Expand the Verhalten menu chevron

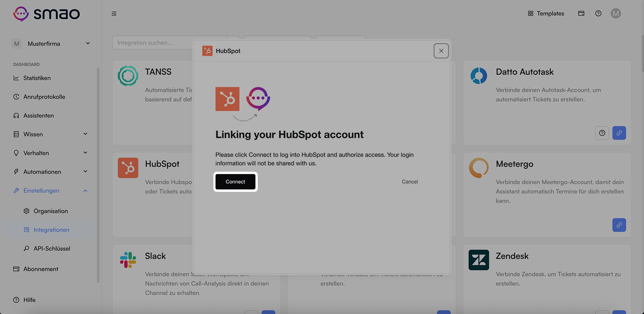pyautogui.click(x=85, y=153)
